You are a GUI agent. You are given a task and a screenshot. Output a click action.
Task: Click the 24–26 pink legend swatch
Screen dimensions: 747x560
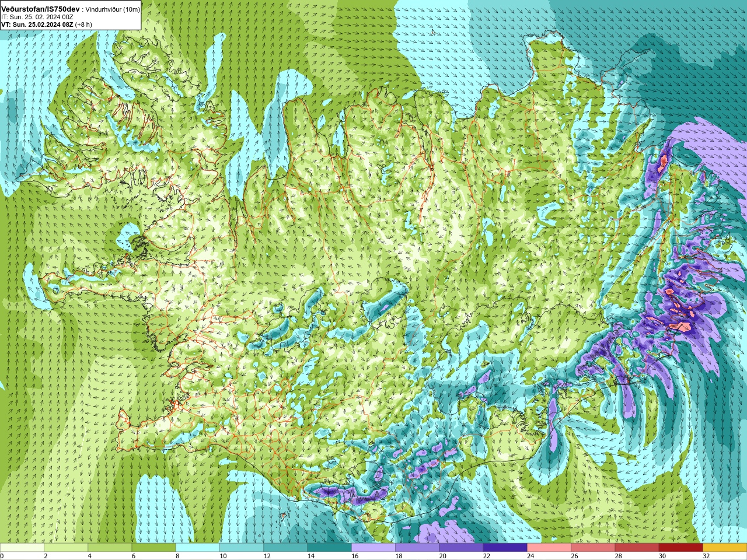pos(549,548)
